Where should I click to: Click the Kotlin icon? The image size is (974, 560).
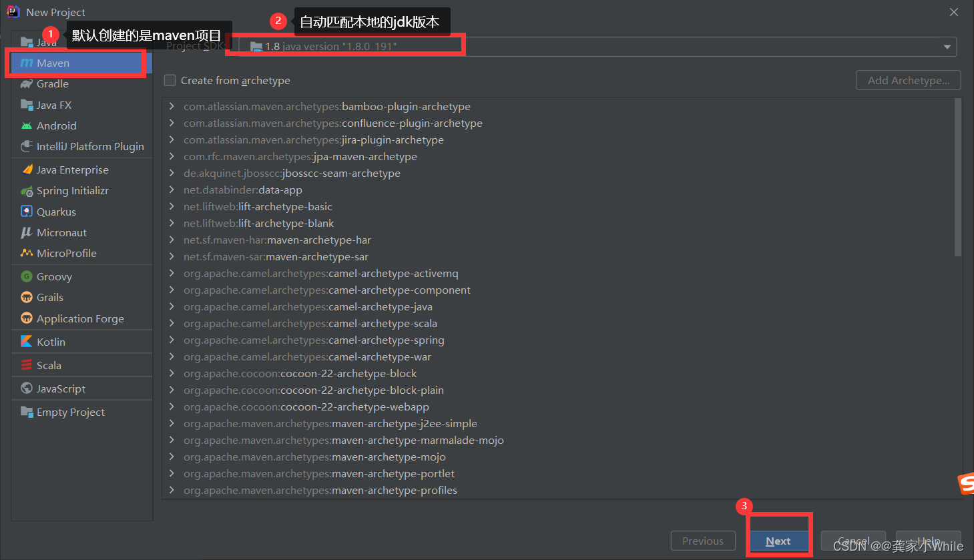point(27,342)
